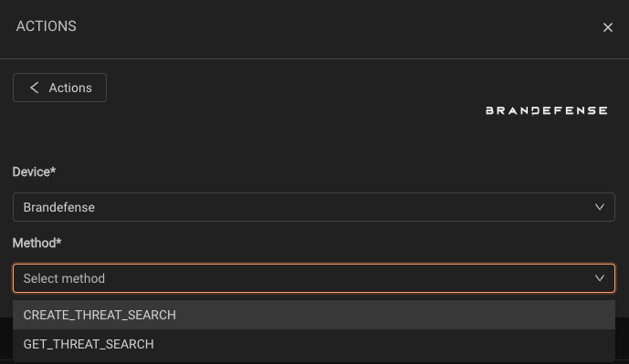Image resolution: width=629 pixels, height=364 pixels.
Task: Pick the first option in the method list
Action: 314,315
